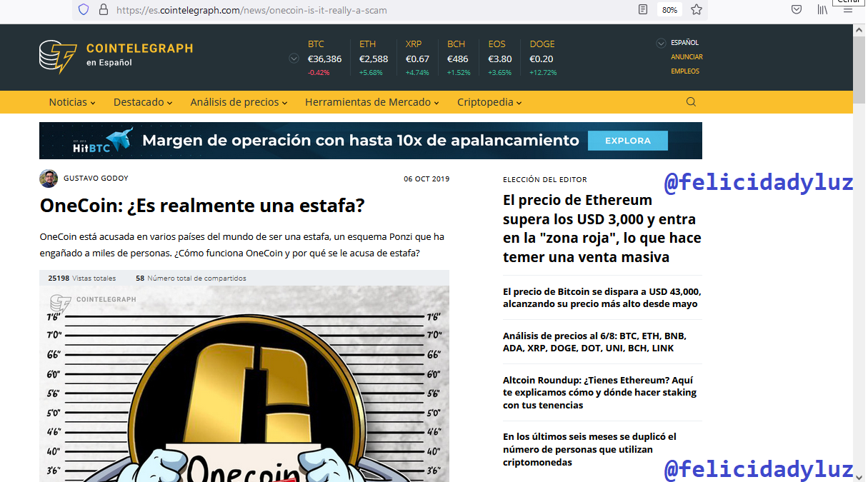Toggle reader view icon in address bar
Viewport: 868px width, 482px height.
tap(643, 10)
